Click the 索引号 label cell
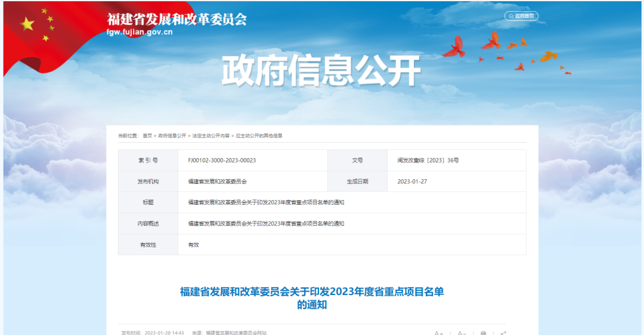The image size is (644, 335). tap(148, 161)
